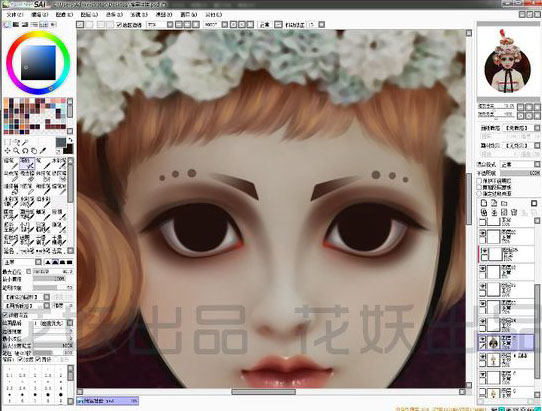Click the Normal view mode button in toolbar
This screenshot has width=542, height=411.
click(x=265, y=25)
